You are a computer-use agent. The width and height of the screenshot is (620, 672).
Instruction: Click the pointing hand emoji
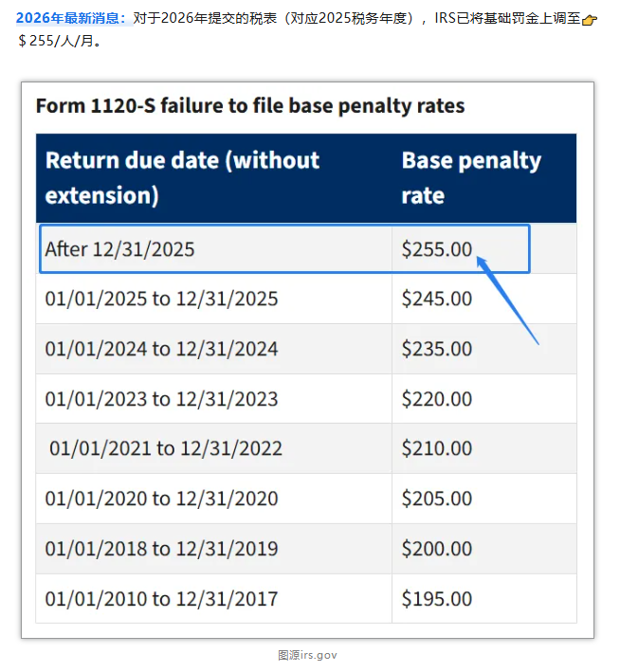pyautogui.click(x=589, y=19)
